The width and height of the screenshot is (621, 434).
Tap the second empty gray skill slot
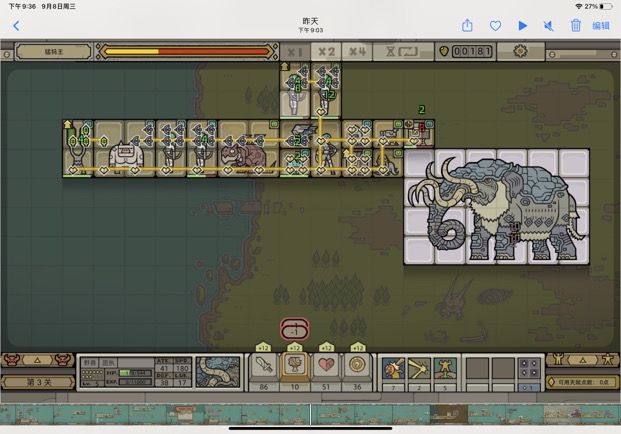[x=503, y=370]
